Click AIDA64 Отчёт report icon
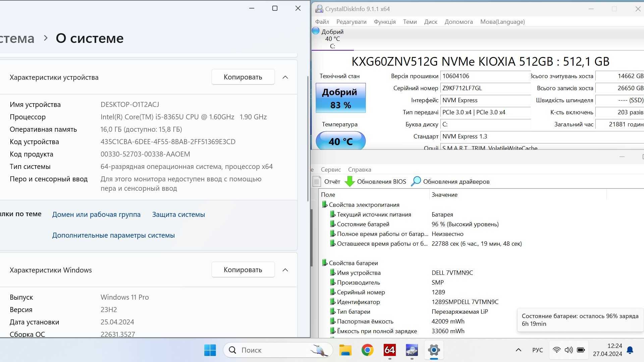Screen dimensions: 644x362 [x=317, y=181]
